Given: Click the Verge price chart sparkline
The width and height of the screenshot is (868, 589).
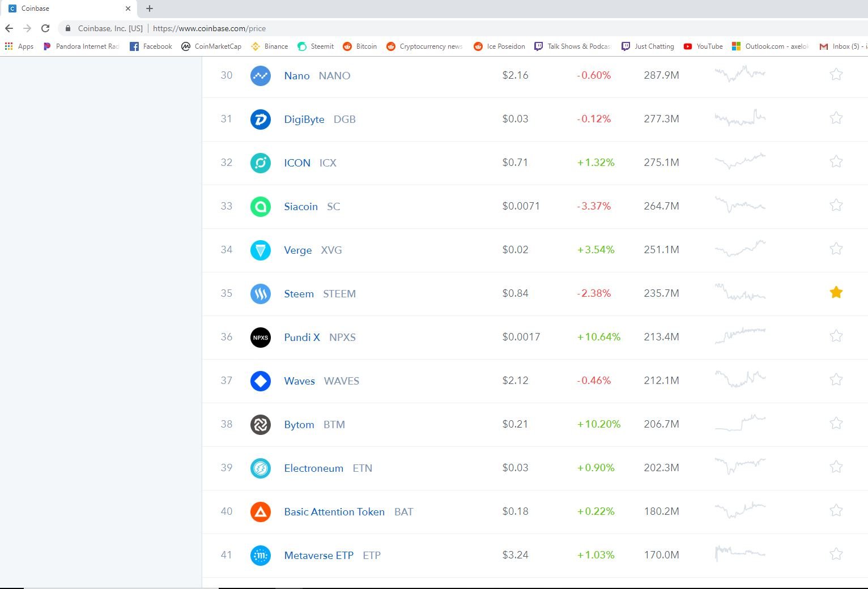Looking at the screenshot, I should coord(740,248).
